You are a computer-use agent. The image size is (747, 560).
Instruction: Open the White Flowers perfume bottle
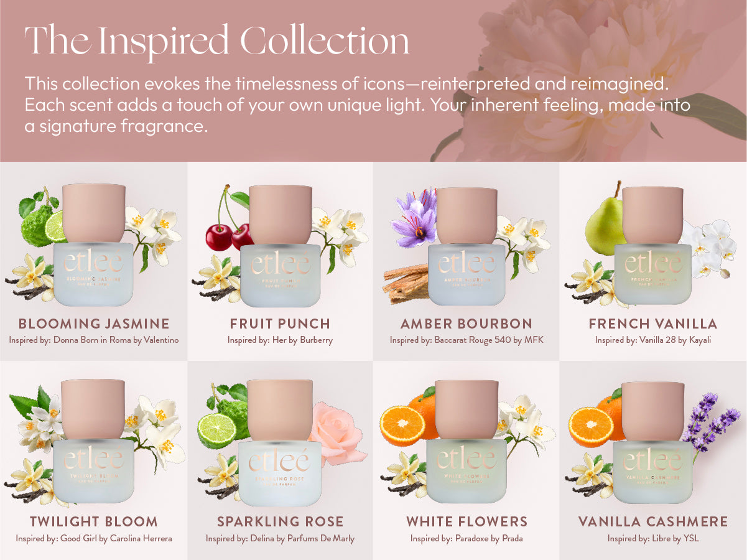point(466,442)
